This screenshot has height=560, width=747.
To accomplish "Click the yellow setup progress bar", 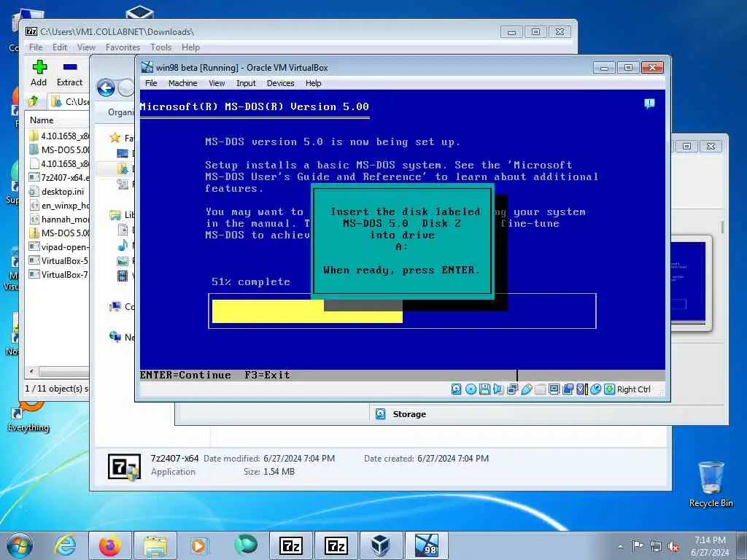I will (307, 311).
